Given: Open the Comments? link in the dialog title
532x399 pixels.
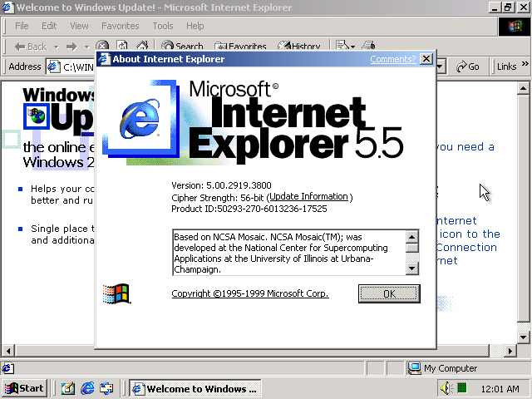Looking at the screenshot, I should 392,59.
